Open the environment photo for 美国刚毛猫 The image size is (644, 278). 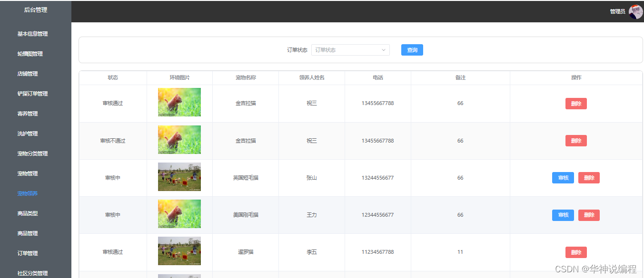pyautogui.click(x=179, y=214)
